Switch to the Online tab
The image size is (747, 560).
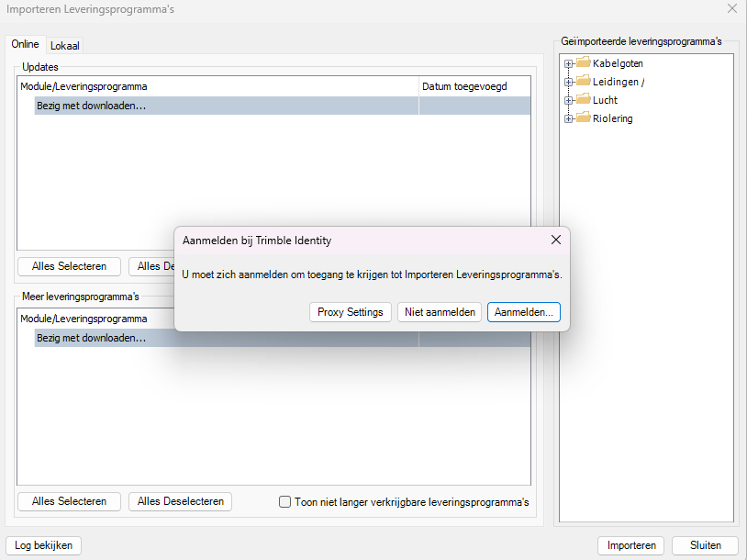[x=26, y=44]
